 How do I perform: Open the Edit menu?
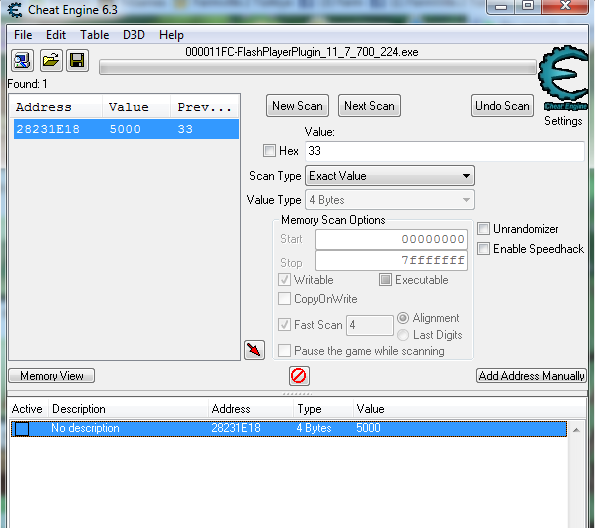tap(56, 35)
